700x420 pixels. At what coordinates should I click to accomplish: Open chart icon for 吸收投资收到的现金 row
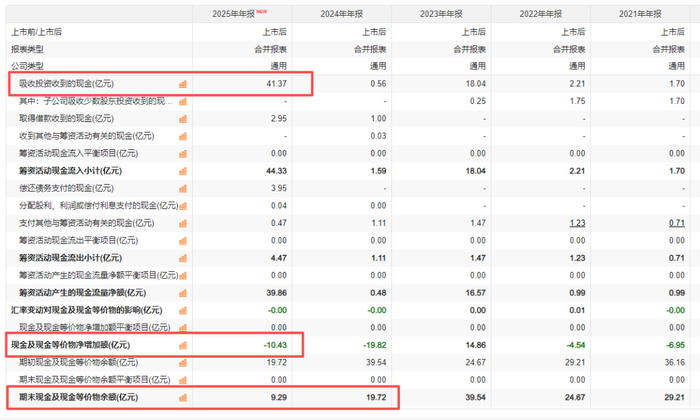[183, 84]
